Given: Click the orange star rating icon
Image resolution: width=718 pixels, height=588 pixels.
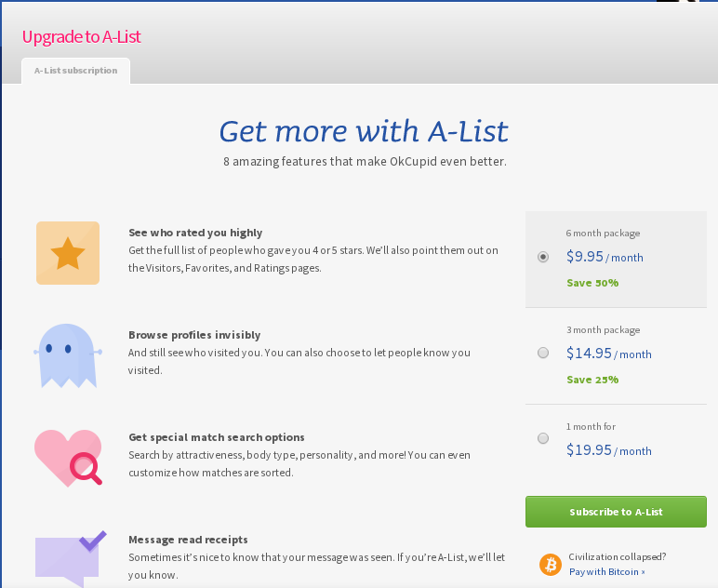Looking at the screenshot, I should coord(68,253).
